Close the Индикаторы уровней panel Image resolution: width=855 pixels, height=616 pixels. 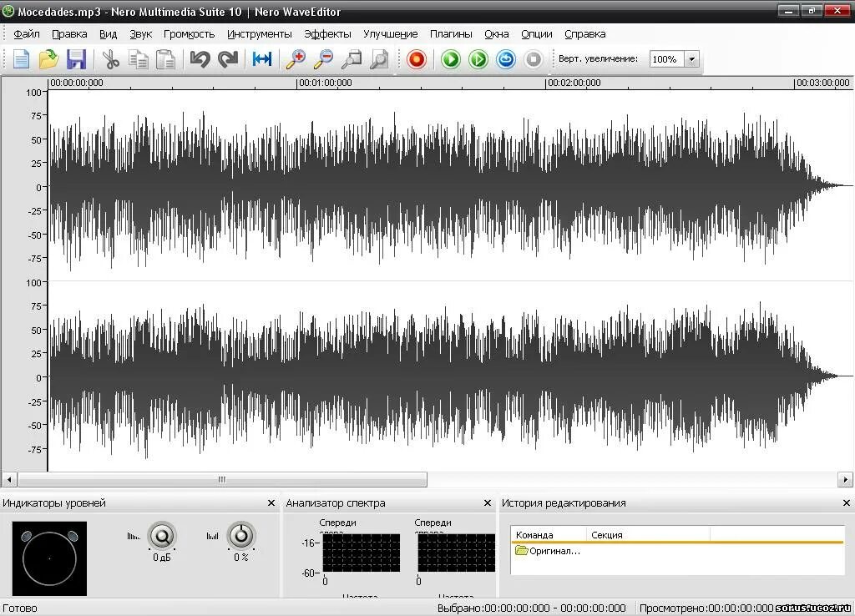coord(271,503)
